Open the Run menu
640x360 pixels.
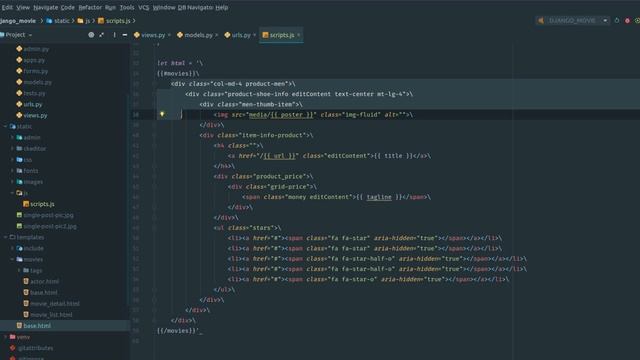click(x=110, y=7)
